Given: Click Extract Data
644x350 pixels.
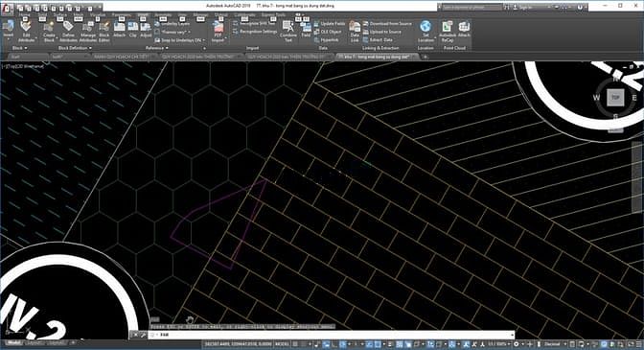Looking at the screenshot, I should [378, 40].
